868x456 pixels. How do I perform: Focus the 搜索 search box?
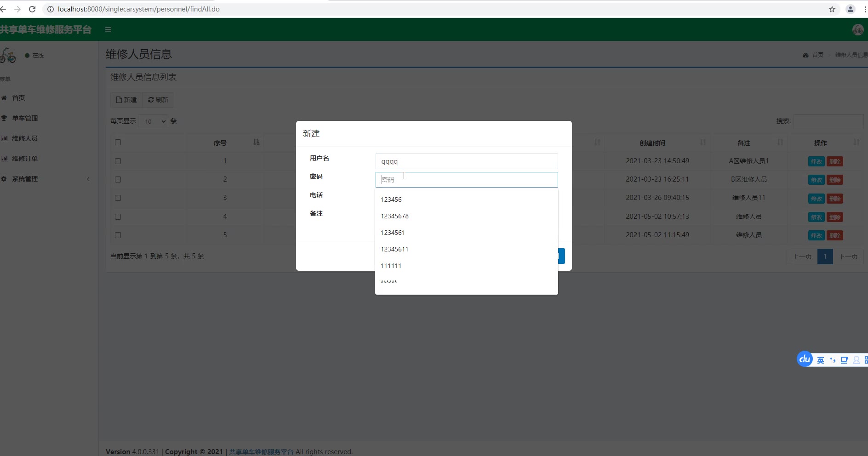tap(828, 121)
